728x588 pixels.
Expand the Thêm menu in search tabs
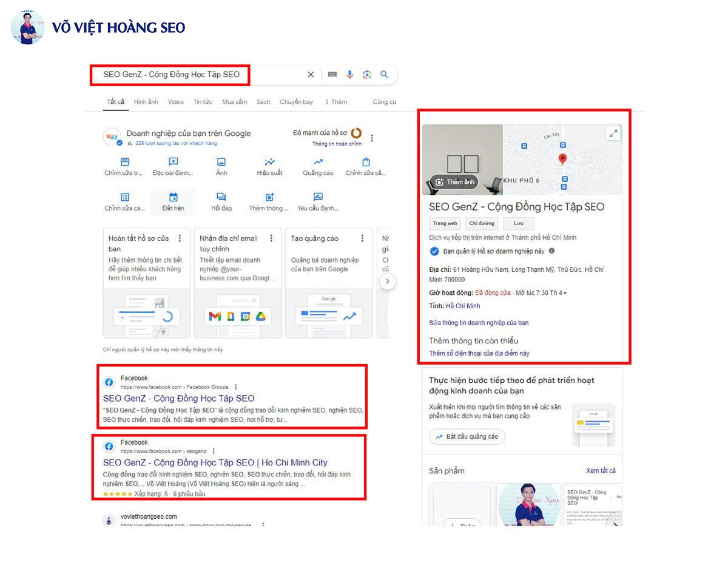tap(336, 102)
